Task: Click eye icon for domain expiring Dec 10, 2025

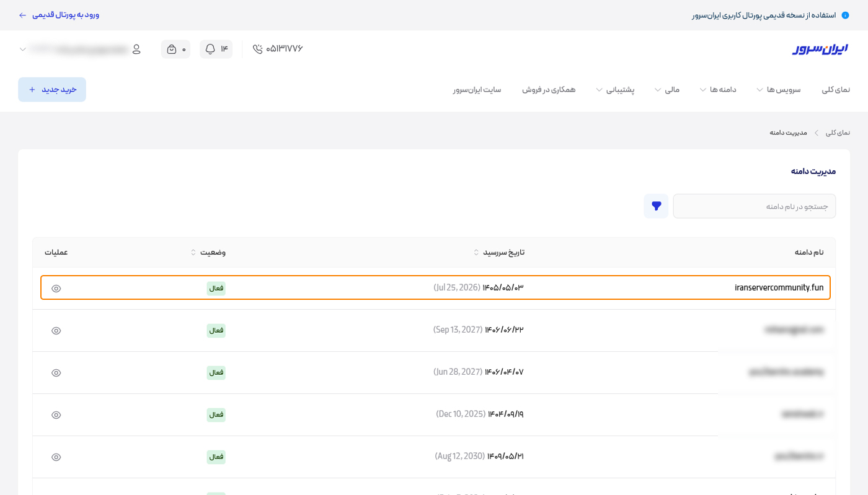Action: tap(56, 415)
